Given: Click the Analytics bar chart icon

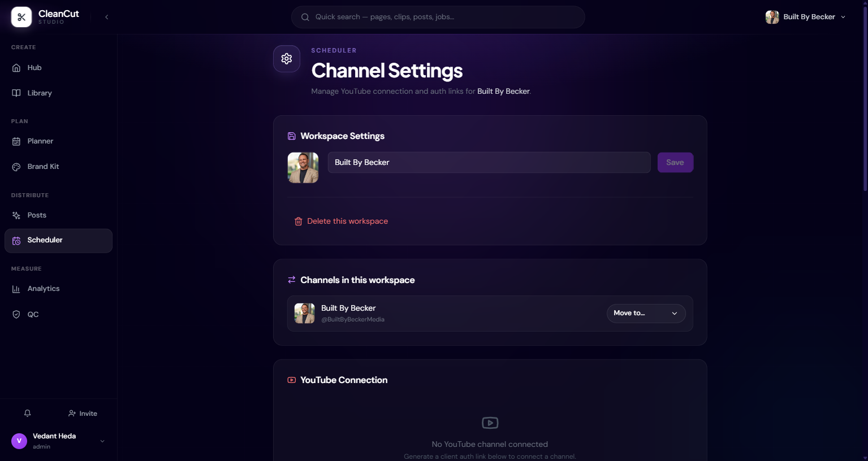Looking at the screenshot, I should tap(16, 289).
